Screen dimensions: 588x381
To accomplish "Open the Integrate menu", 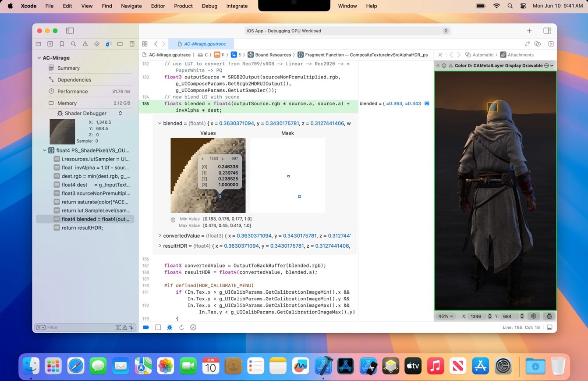I will [237, 6].
